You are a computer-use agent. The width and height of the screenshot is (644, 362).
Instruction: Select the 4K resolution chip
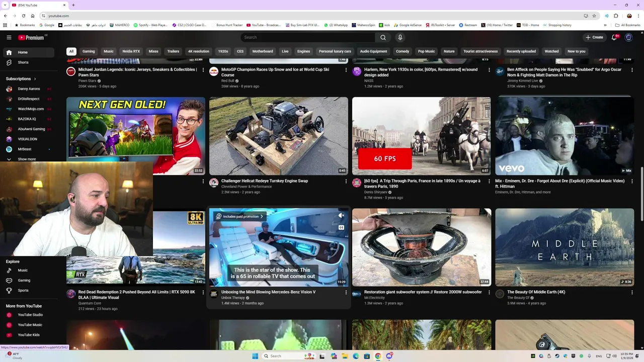(x=198, y=51)
